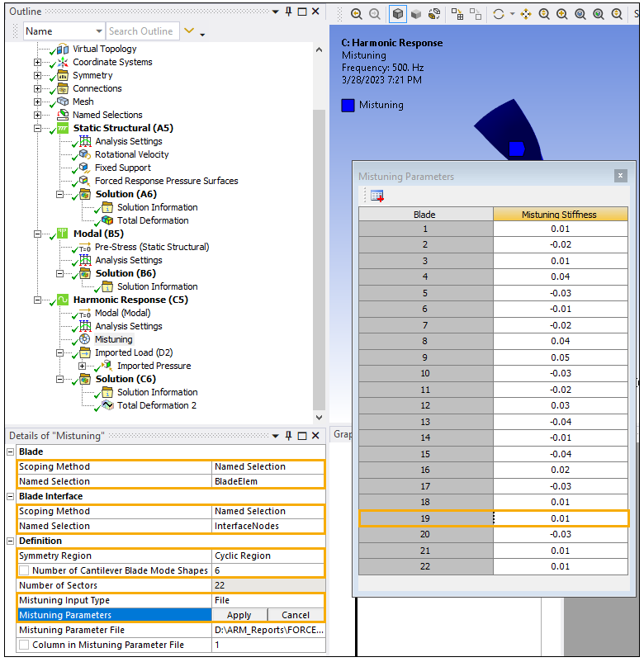This screenshot has height=662, width=644.
Task: Pin the Outline panel
Action: click(x=288, y=12)
